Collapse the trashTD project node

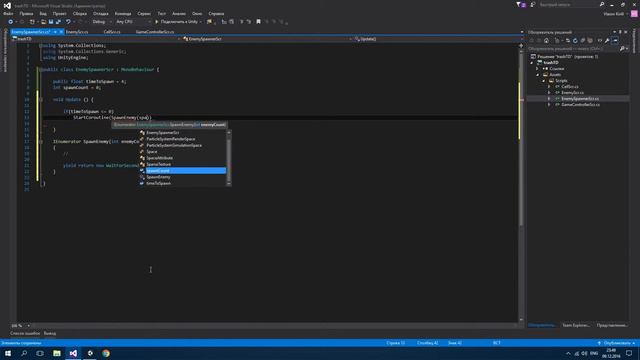(x=532, y=63)
